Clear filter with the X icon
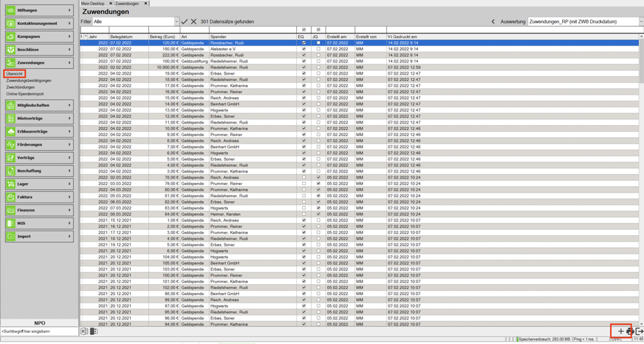 click(x=194, y=21)
